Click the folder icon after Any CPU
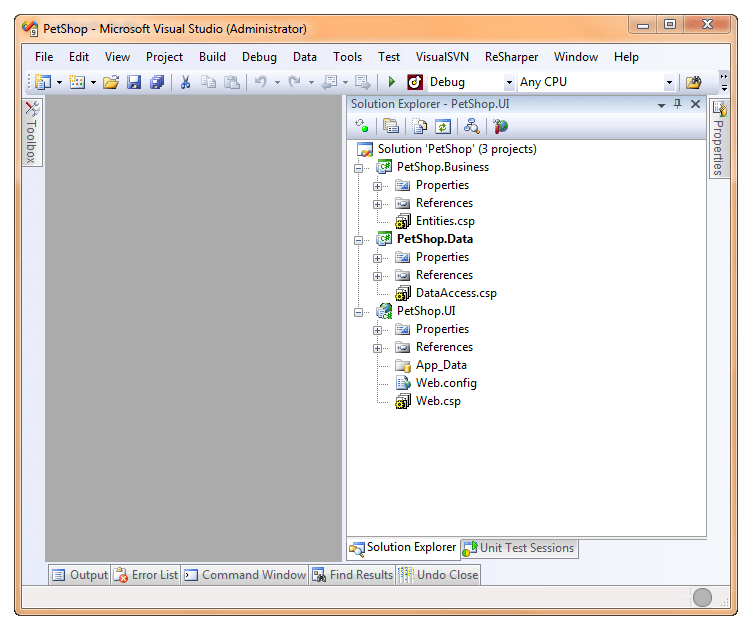Image resolution: width=756 pixels, height=634 pixels. pyautogui.click(x=694, y=82)
